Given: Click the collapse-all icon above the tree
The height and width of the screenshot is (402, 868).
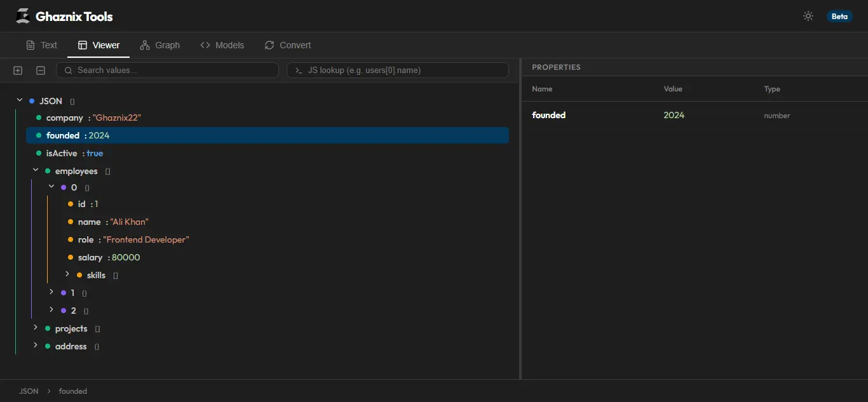Looking at the screenshot, I should pos(40,70).
